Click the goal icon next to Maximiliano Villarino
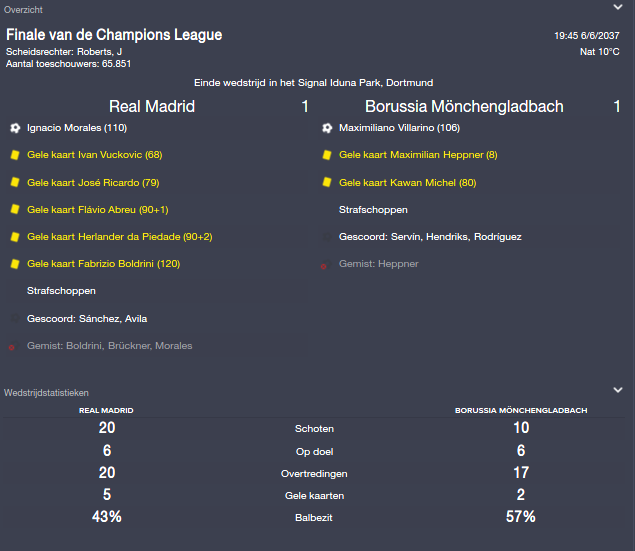This screenshot has width=635, height=551. pos(327,128)
